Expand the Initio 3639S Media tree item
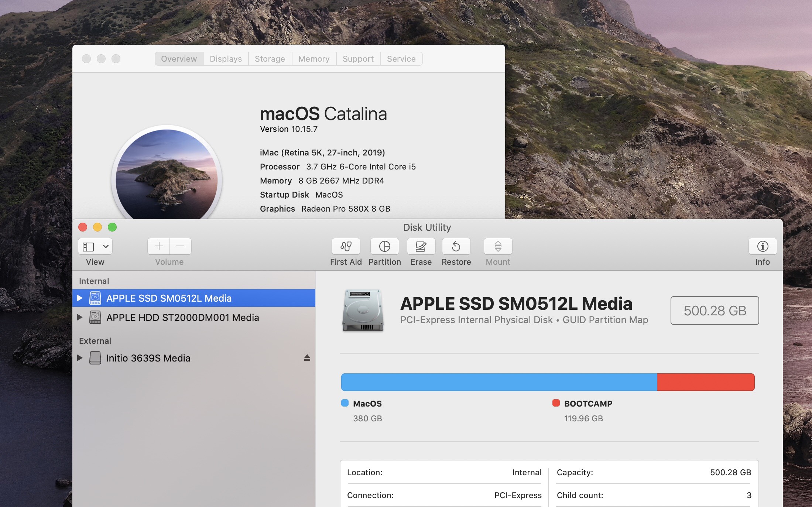812x507 pixels. [x=80, y=358]
